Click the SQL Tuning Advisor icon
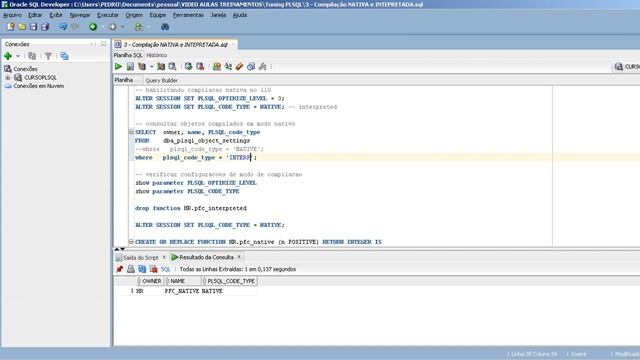Screen dimensions: 640x360 [173, 67]
